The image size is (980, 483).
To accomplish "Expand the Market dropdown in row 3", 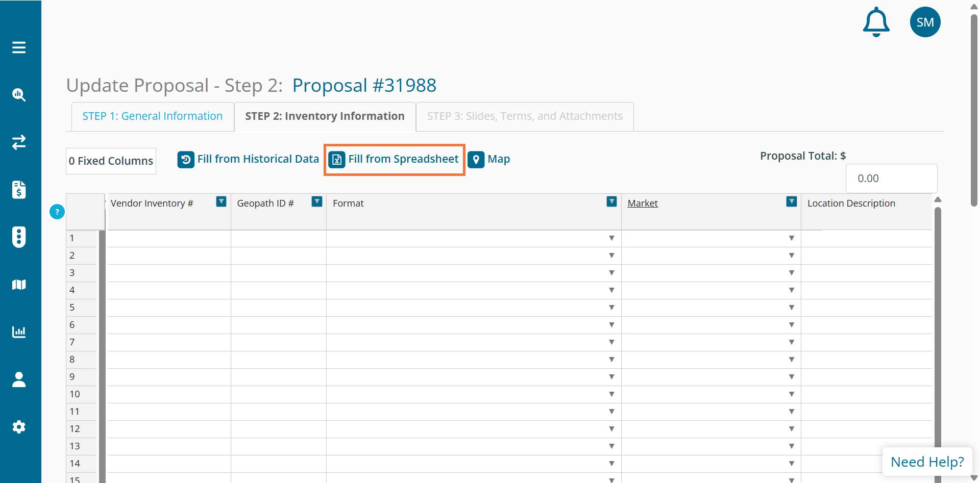I will tap(791, 273).
